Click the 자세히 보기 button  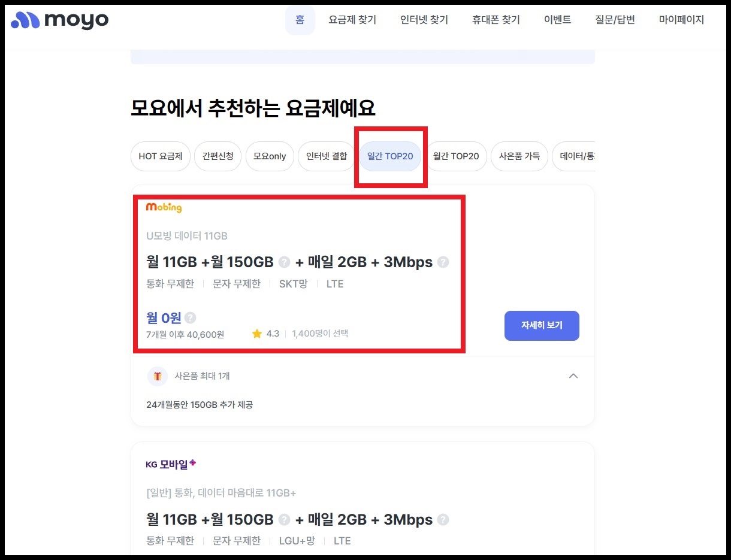pos(542,326)
